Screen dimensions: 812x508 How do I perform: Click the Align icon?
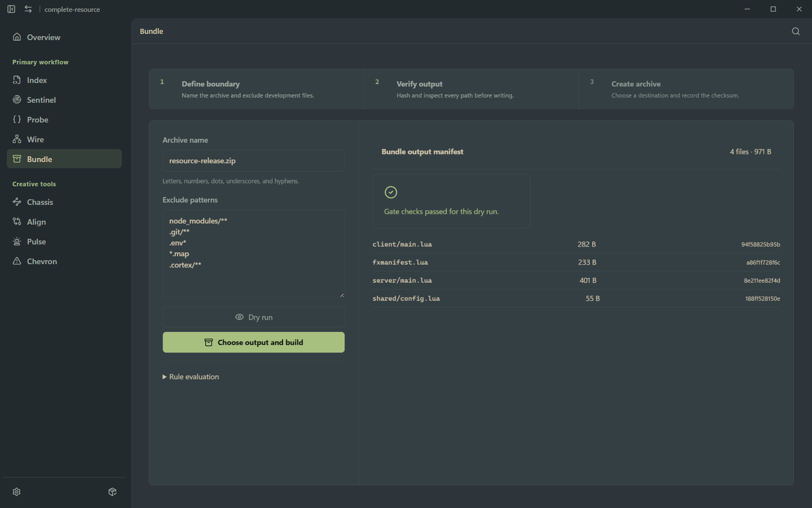[17, 222]
